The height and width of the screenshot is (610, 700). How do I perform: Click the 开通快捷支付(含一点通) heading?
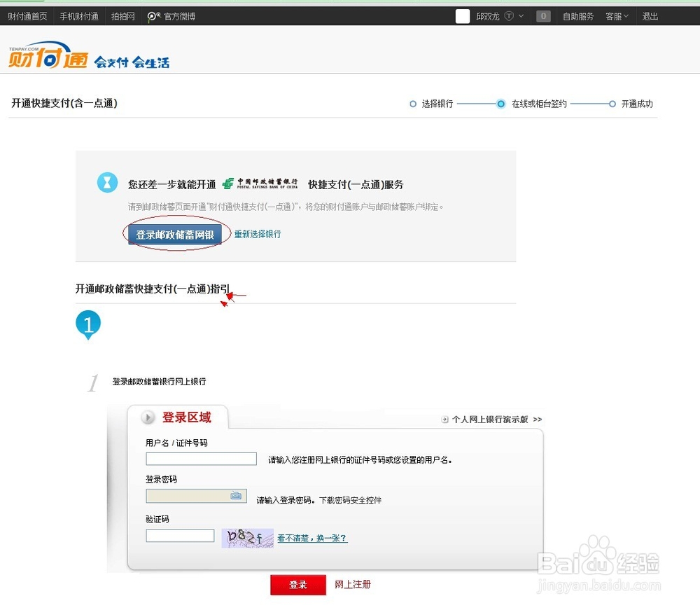point(64,103)
